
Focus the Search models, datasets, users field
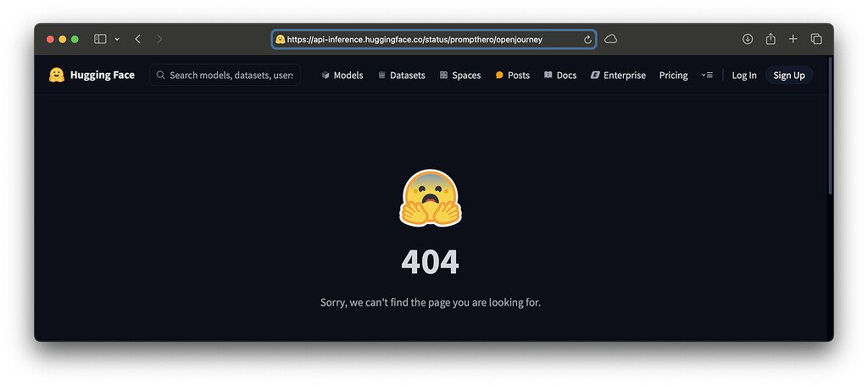(225, 75)
